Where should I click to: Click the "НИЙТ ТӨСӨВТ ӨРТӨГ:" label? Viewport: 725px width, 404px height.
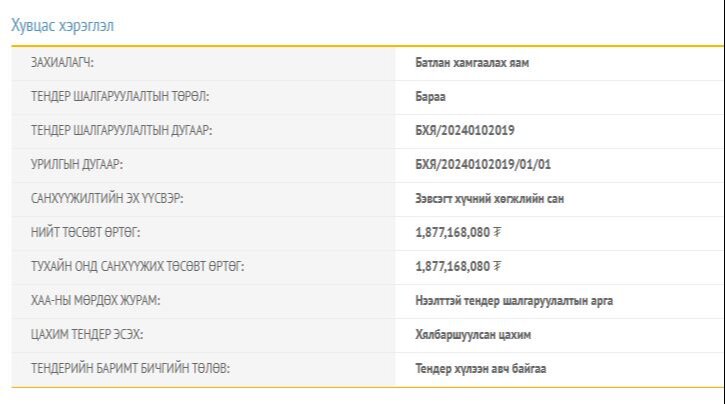[x=86, y=233]
